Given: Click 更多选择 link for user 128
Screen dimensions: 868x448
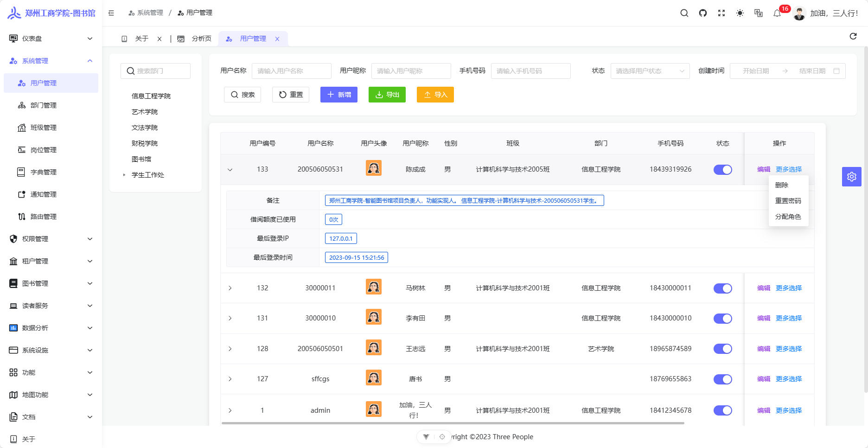Looking at the screenshot, I should point(789,349).
